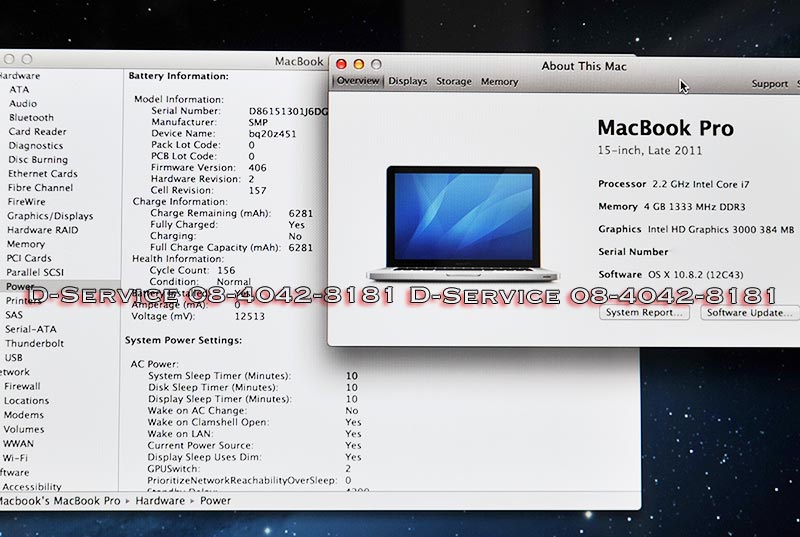Click the Device Name value bq20z451

(272, 134)
